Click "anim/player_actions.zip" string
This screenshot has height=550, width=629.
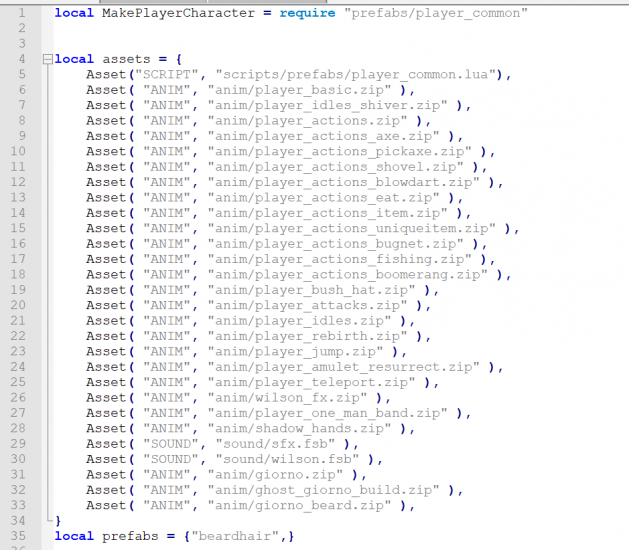click(307, 121)
